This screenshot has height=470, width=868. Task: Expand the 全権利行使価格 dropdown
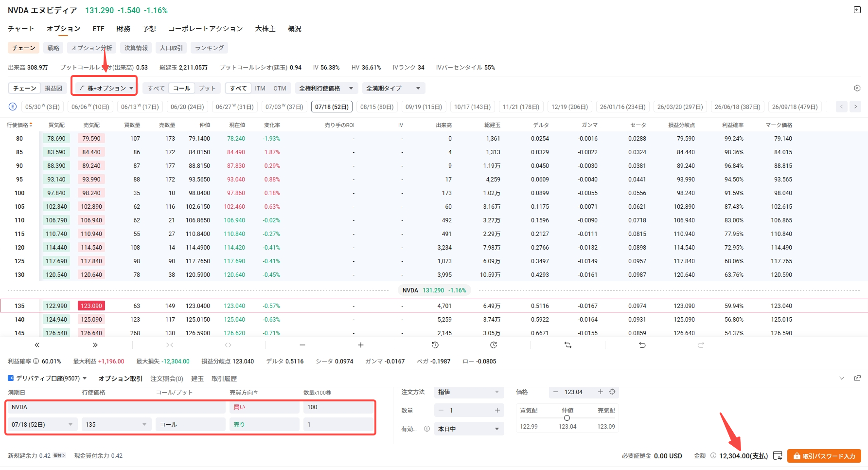click(326, 88)
